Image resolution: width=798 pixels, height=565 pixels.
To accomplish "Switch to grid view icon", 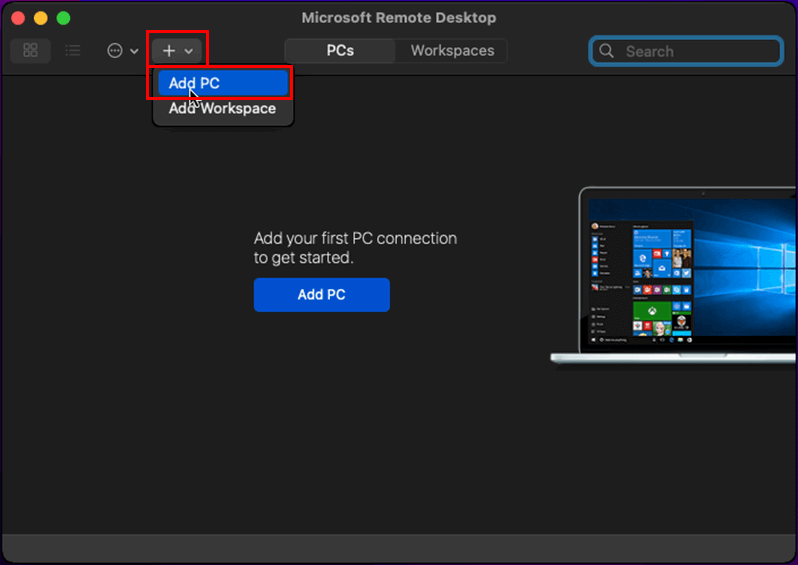I will point(31,50).
